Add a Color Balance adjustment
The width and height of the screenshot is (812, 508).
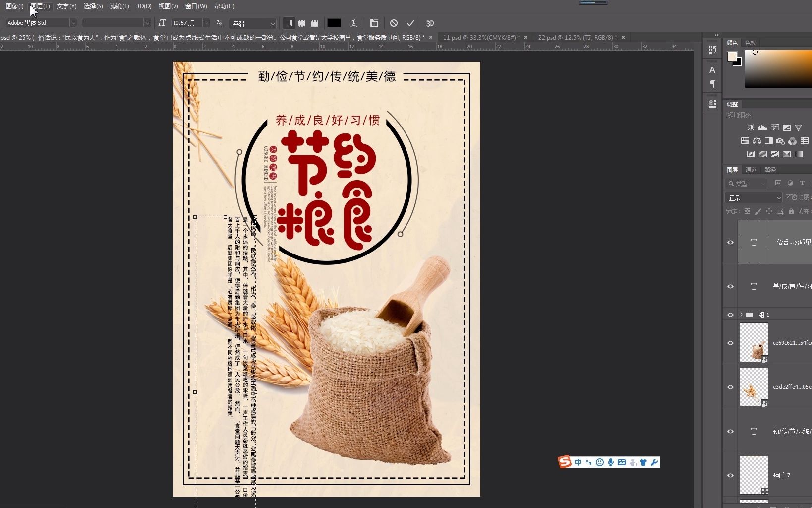756,141
